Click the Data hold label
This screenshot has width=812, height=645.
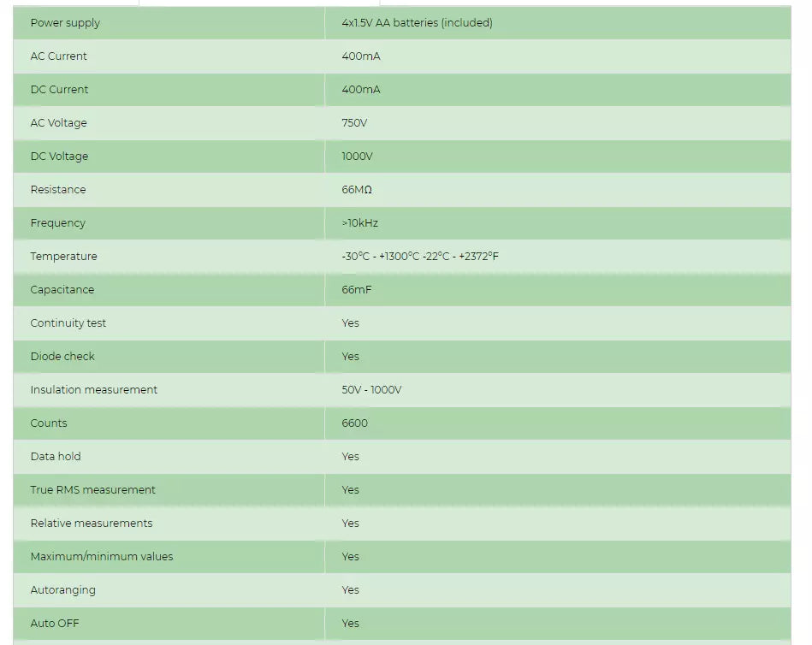[x=56, y=457]
